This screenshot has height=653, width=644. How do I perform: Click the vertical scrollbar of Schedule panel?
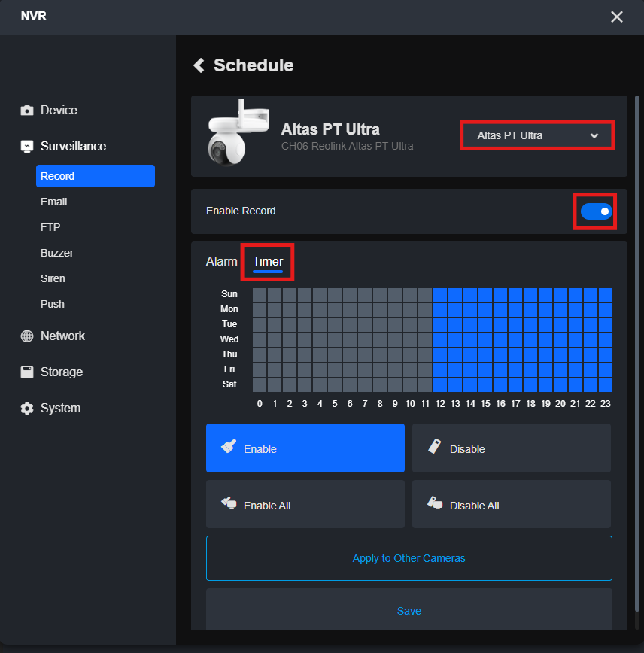[x=637, y=354]
